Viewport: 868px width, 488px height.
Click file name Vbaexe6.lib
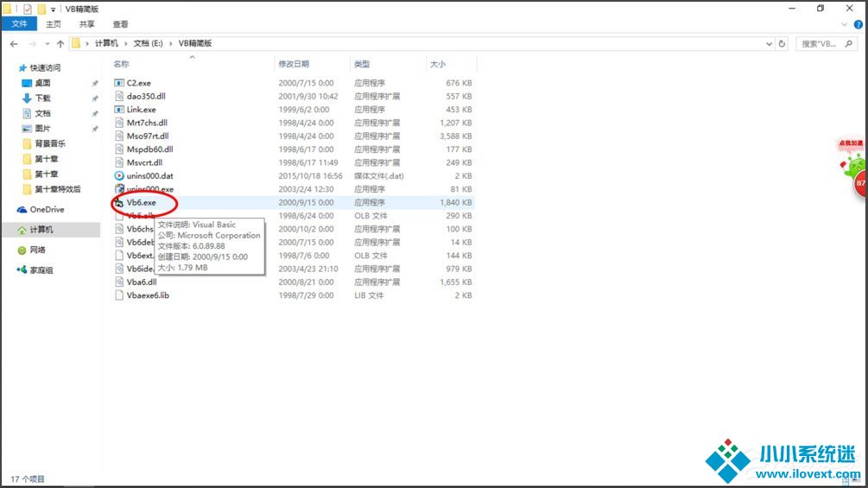(x=148, y=295)
